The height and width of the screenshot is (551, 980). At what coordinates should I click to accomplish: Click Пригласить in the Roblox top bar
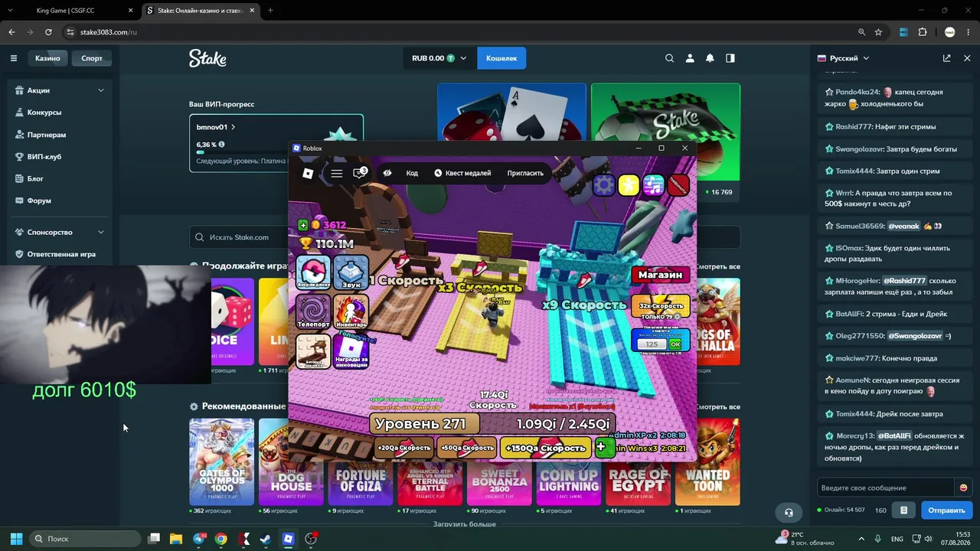(x=525, y=173)
